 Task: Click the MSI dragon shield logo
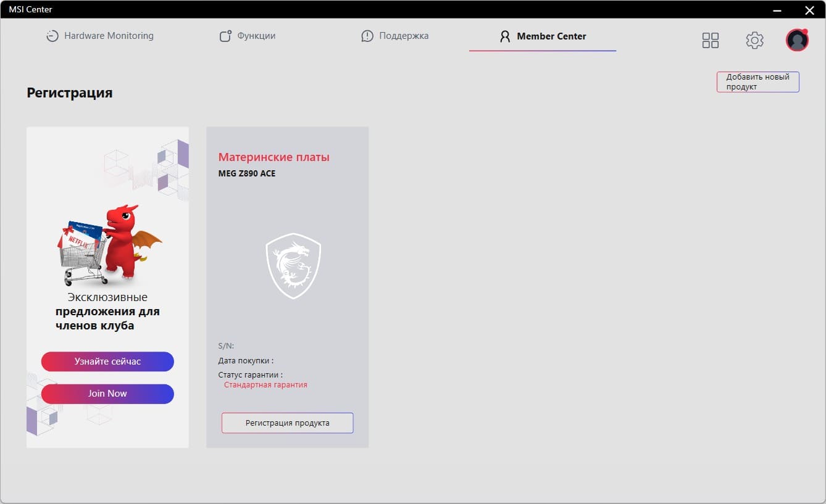293,266
